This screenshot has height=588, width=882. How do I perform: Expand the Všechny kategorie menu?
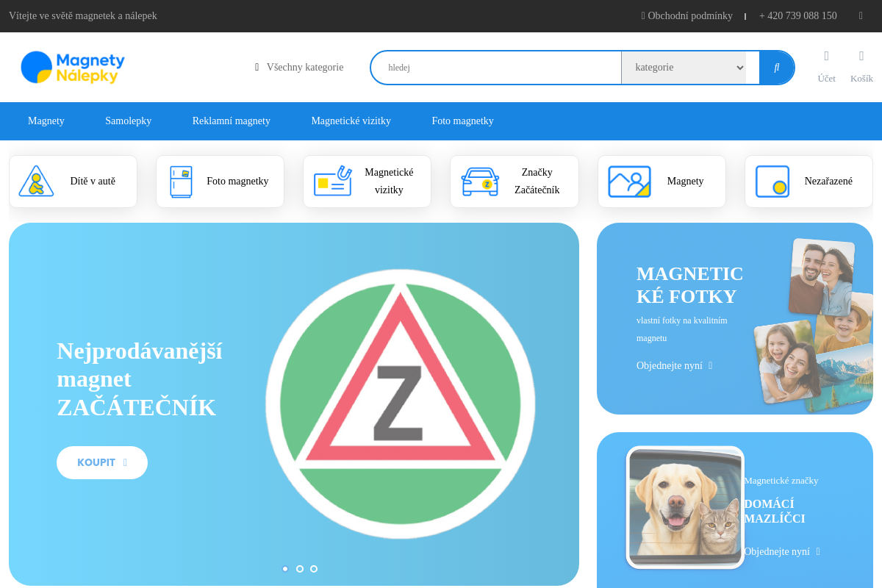point(299,68)
